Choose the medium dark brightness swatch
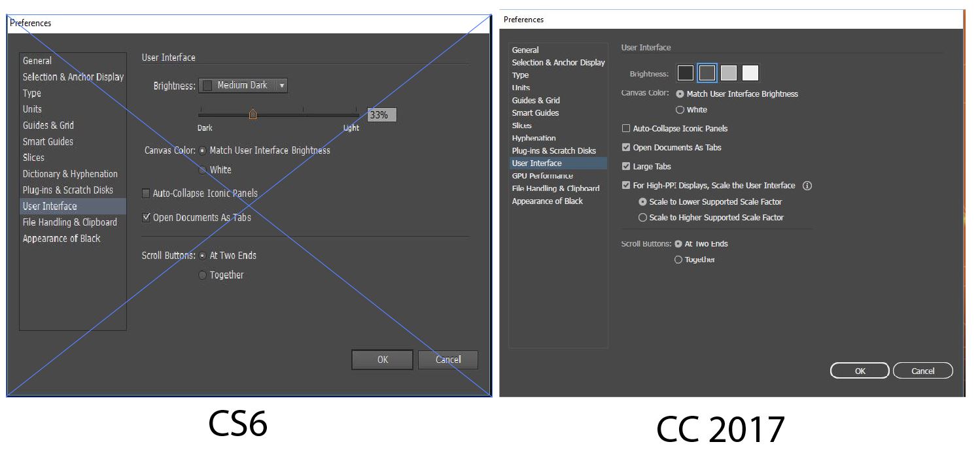980x476 pixels. [x=707, y=73]
